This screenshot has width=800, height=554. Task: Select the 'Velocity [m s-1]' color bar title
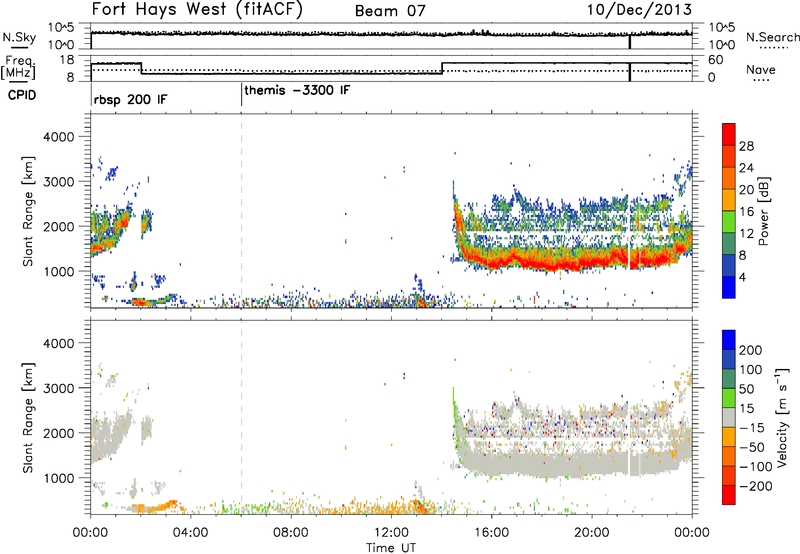point(782,417)
